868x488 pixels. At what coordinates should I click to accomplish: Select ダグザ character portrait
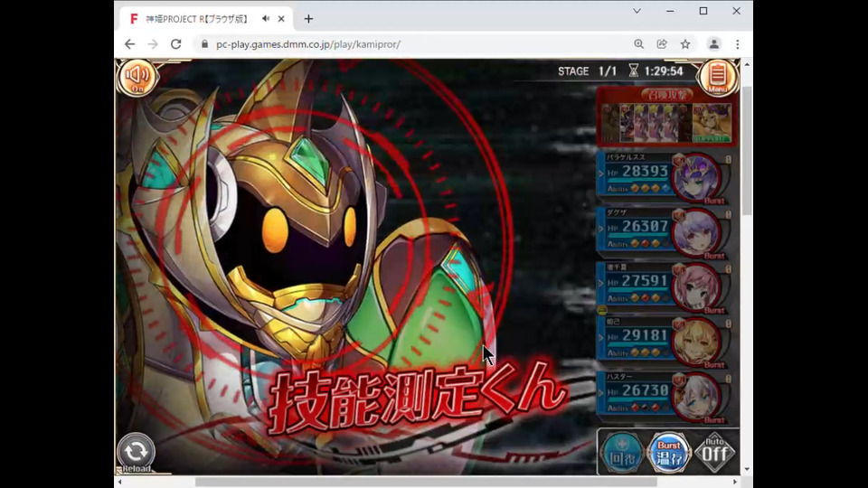(696, 233)
